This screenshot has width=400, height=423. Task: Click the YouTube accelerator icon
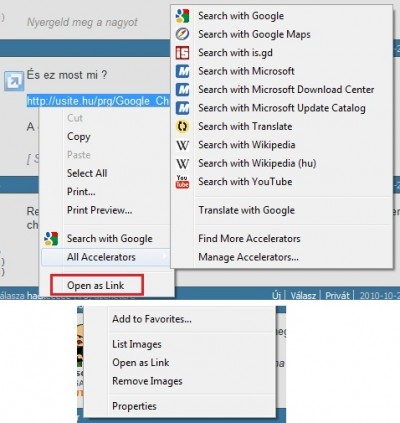(x=182, y=182)
